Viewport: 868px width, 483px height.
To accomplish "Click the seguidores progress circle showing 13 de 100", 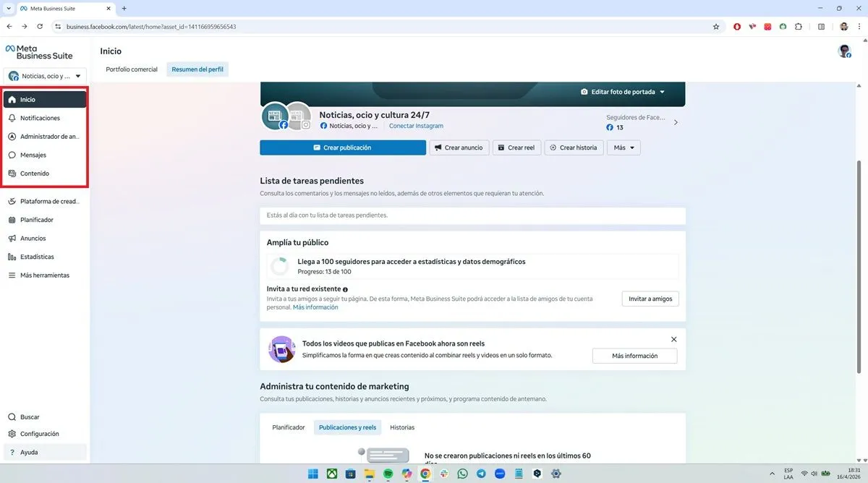I will pyautogui.click(x=280, y=265).
